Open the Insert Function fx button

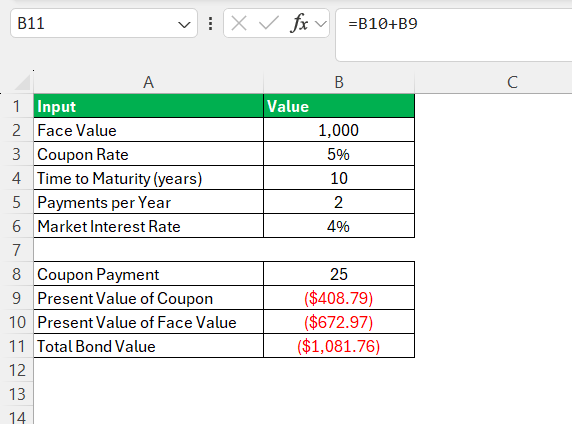[x=299, y=24]
